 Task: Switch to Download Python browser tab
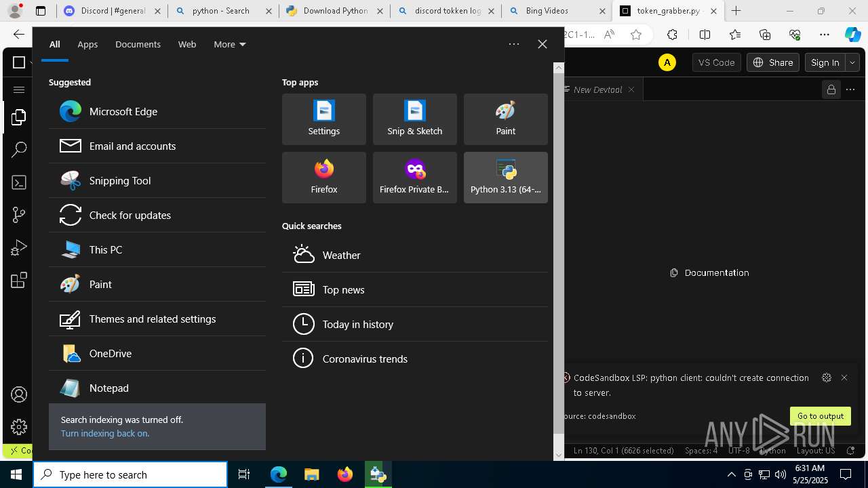334,11
